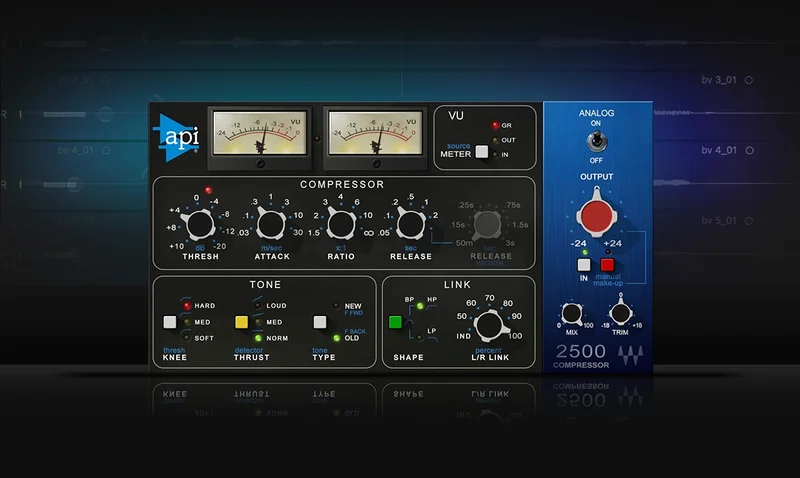Click the make-up status LED
Viewport: 800px width, 478px height.
(608, 252)
